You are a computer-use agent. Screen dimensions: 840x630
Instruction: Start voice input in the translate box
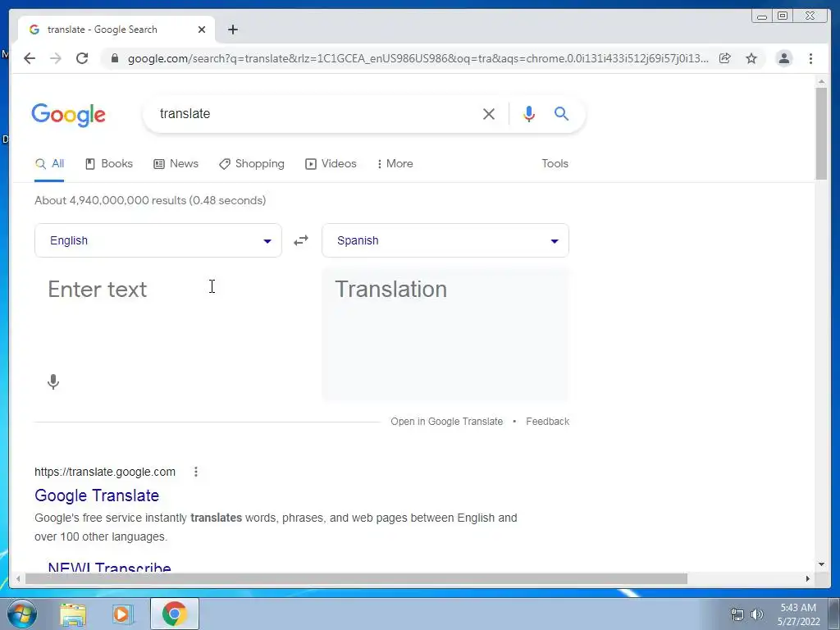[53, 382]
